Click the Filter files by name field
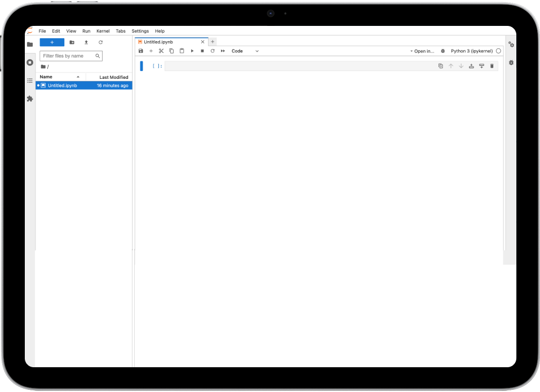The height and width of the screenshot is (392, 540). [68, 56]
